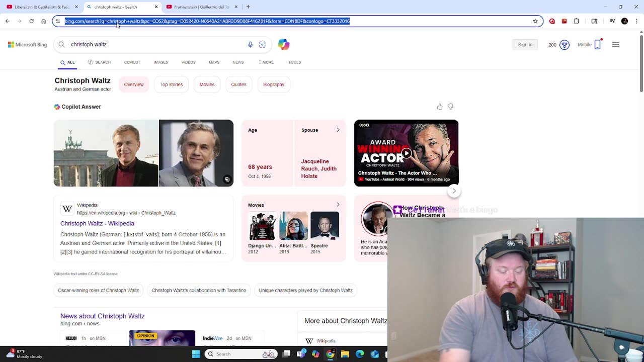This screenshot has height=362, width=644.
Task: Open Outlook from the taskbar
Action: point(374,354)
